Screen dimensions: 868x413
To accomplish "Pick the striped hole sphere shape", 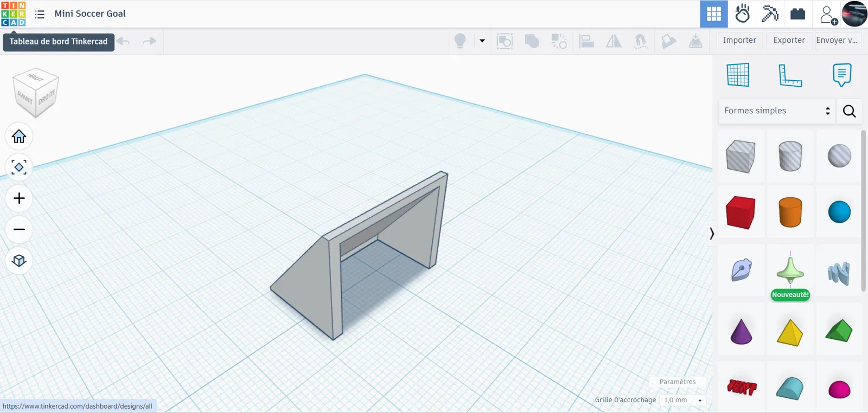I will (839, 156).
